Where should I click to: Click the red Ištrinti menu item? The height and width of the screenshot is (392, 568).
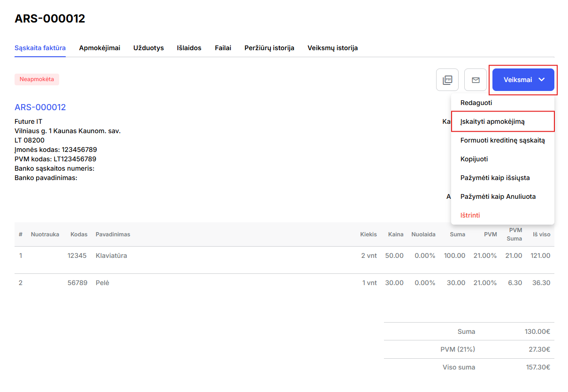click(503, 215)
